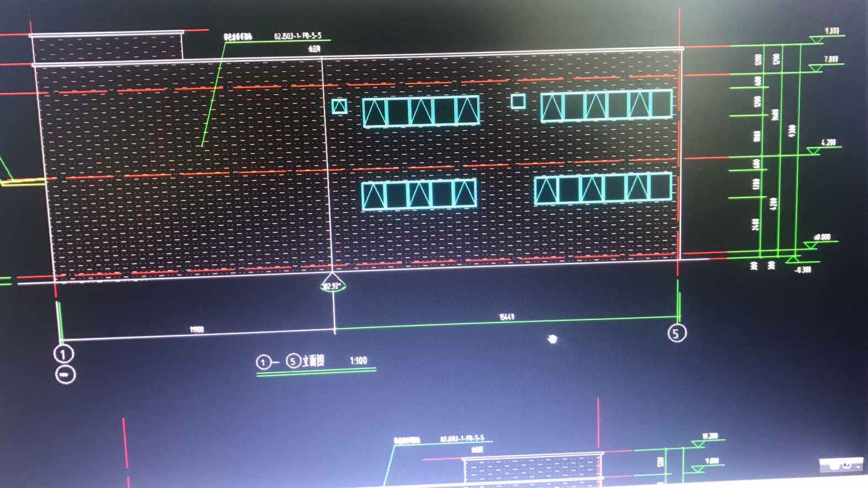Screen dimensions: 868x488
Task: Click the 2400 vertical dimension text
Action: pyautogui.click(x=755, y=224)
